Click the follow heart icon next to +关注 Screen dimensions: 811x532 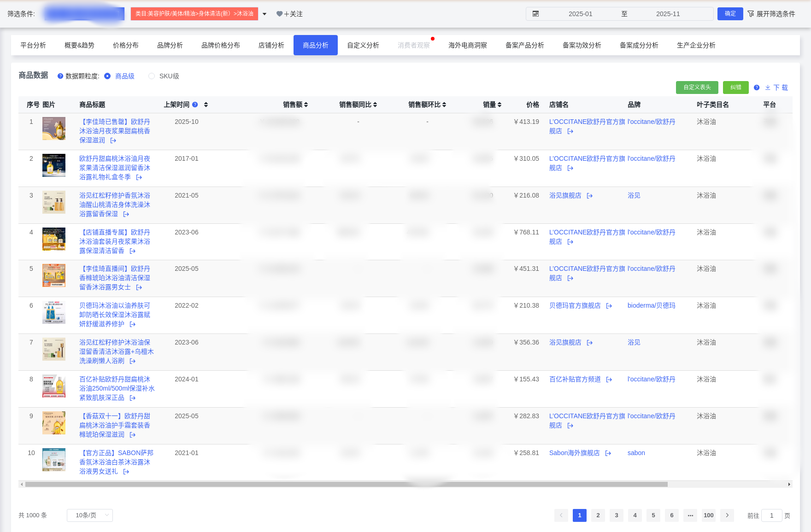(x=279, y=14)
